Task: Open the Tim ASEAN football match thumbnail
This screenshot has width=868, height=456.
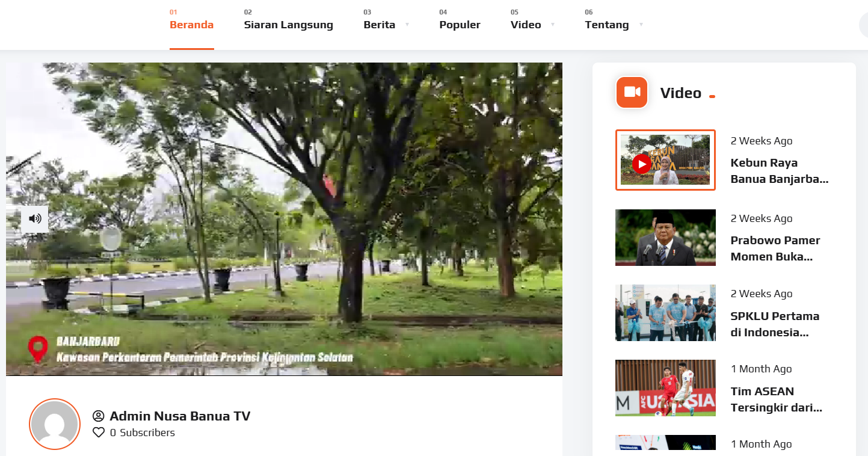Action: click(665, 388)
